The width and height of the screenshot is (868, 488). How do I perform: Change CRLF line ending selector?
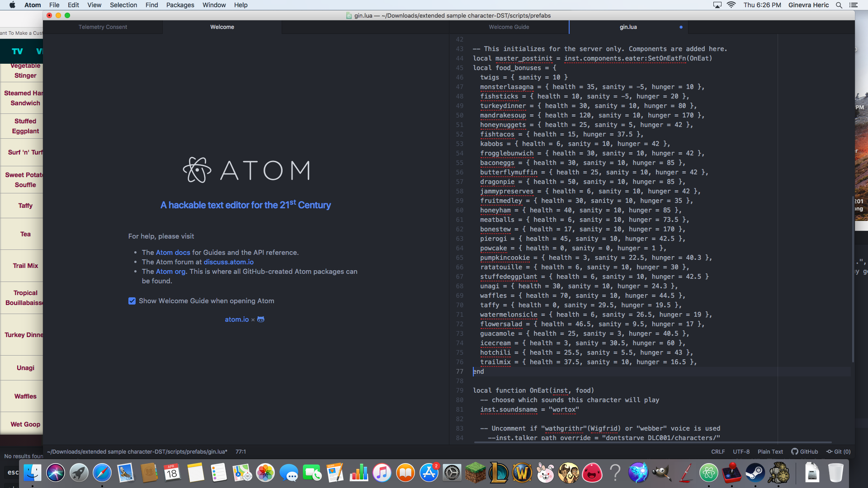[x=718, y=451]
